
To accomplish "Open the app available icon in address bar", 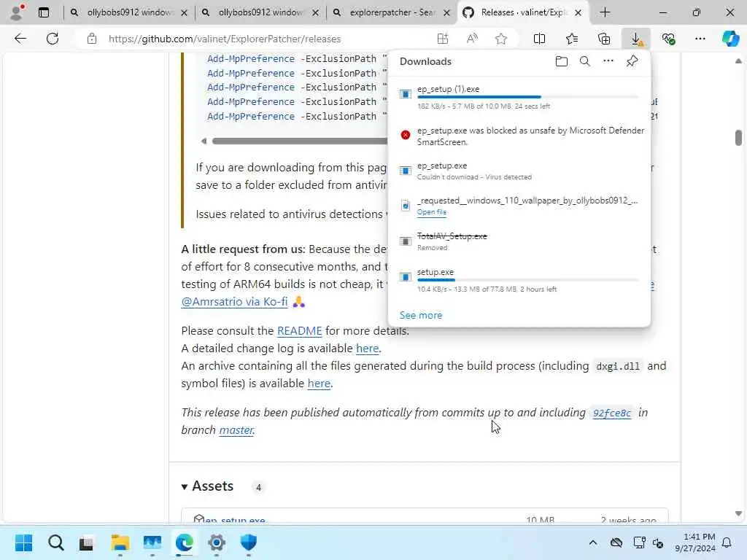I will click(x=443, y=39).
